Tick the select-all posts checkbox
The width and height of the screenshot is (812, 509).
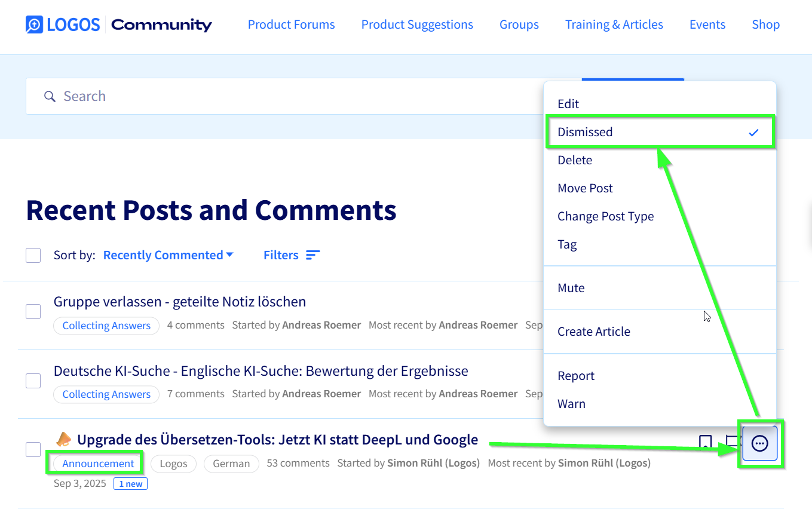point(33,255)
